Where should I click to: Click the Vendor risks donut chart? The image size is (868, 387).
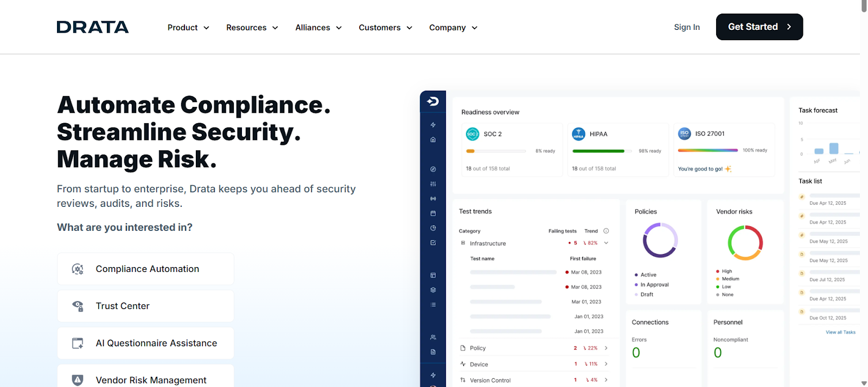745,243
